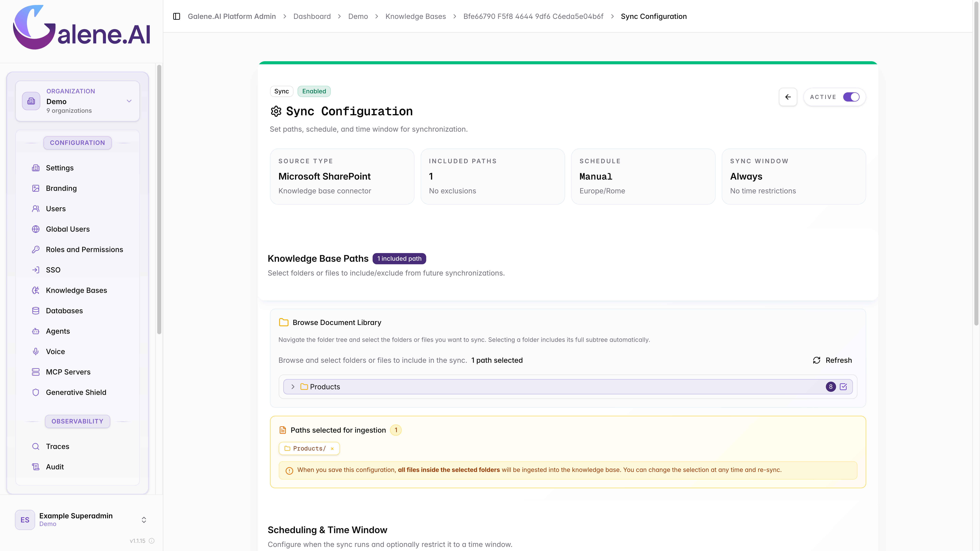
Task: Open the Demo organization dropdown
Action: click(x=78, y=101)
